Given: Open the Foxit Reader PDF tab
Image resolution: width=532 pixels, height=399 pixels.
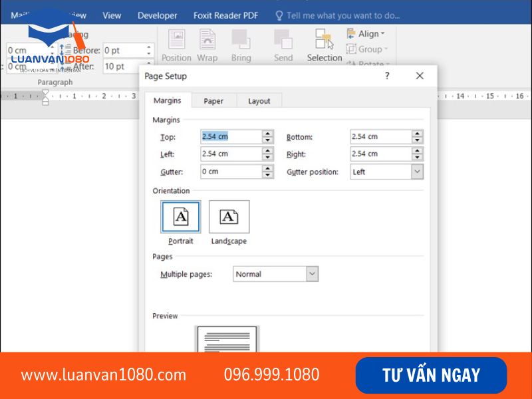Looking at the screenshot, I should pos(225,15).
